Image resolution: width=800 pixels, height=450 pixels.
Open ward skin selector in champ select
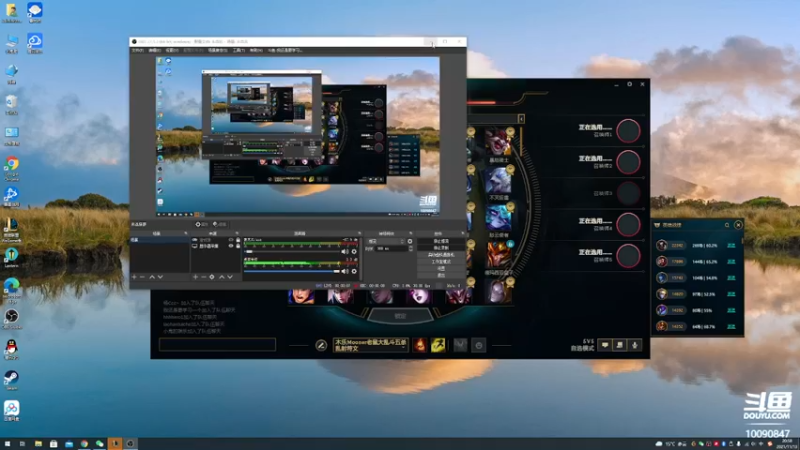pos(460,345)
